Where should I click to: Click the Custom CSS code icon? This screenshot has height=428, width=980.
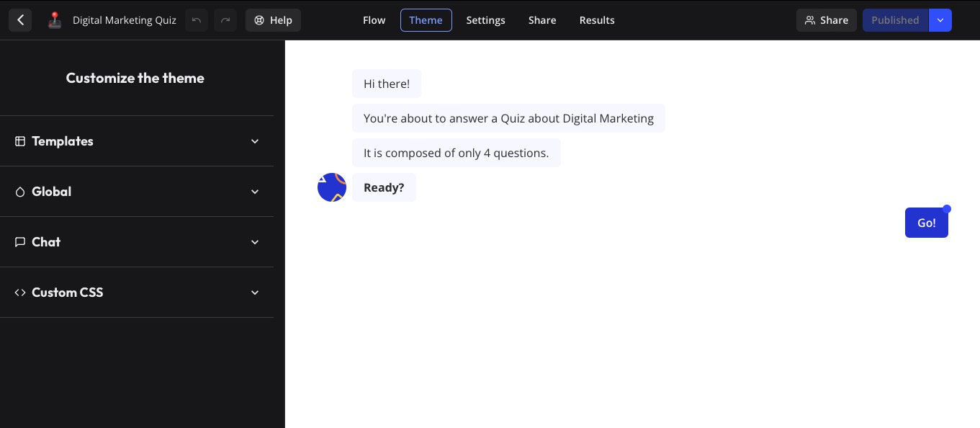click(x=20, y=293)
